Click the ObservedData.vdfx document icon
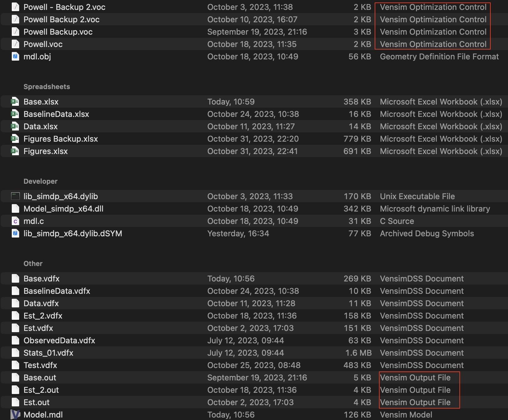 (15, 341)
